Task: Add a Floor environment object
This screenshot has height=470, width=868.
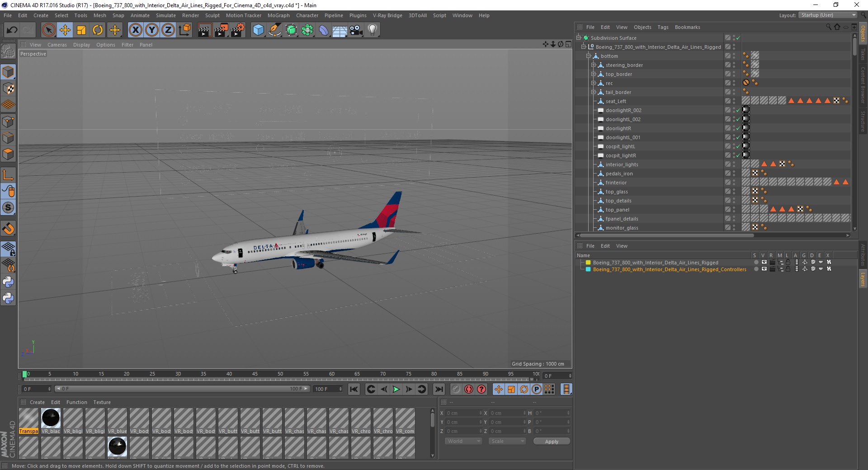Action: pos(340,30)
